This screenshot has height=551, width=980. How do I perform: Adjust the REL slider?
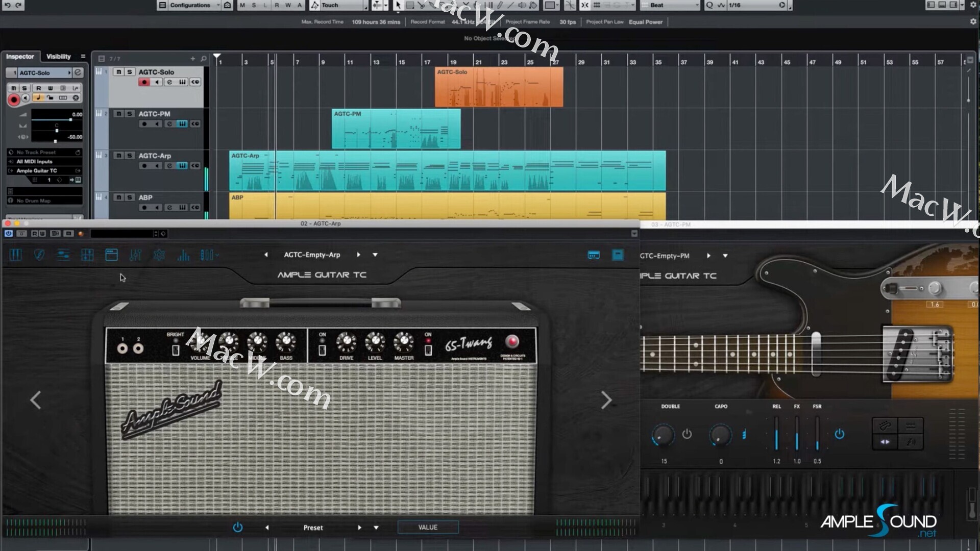776,434
